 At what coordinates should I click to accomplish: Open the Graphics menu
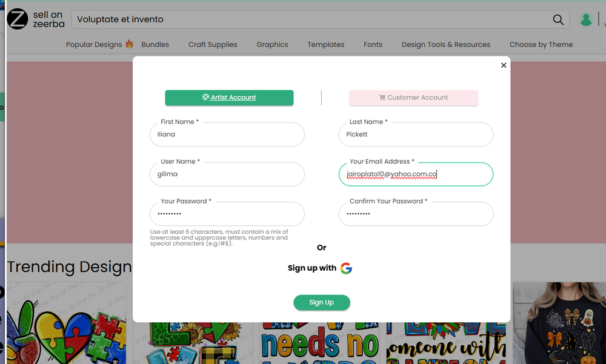point(272,44)
